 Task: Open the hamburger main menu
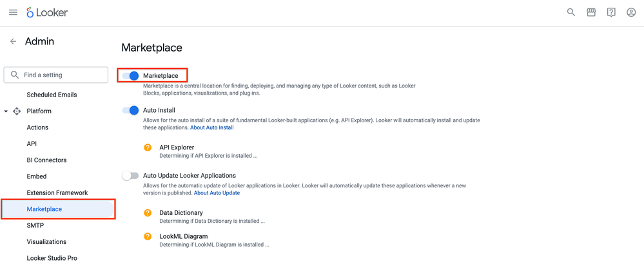click(x=13, y=12)
